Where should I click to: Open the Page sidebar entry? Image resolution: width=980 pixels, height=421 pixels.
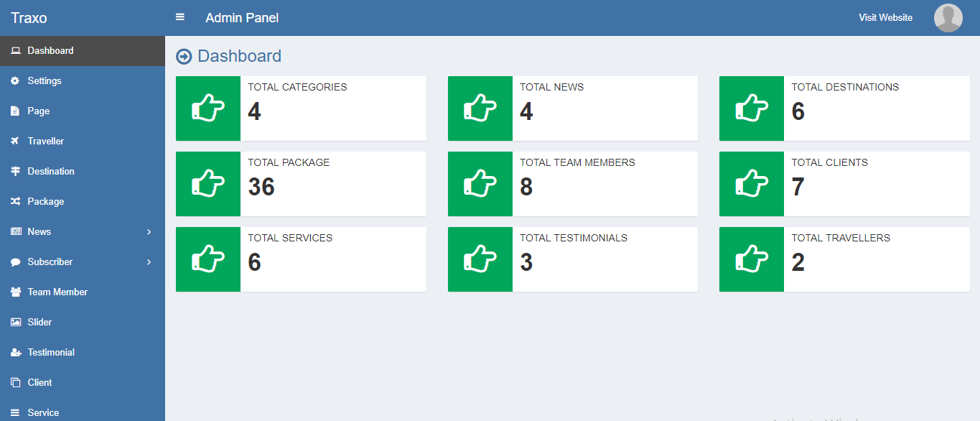tap(39, 111)
